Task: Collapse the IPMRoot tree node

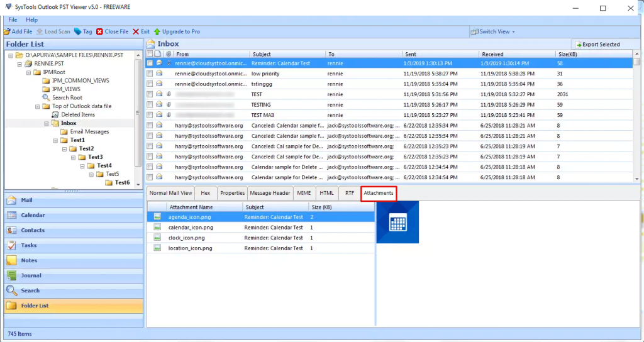Action: 28,72
